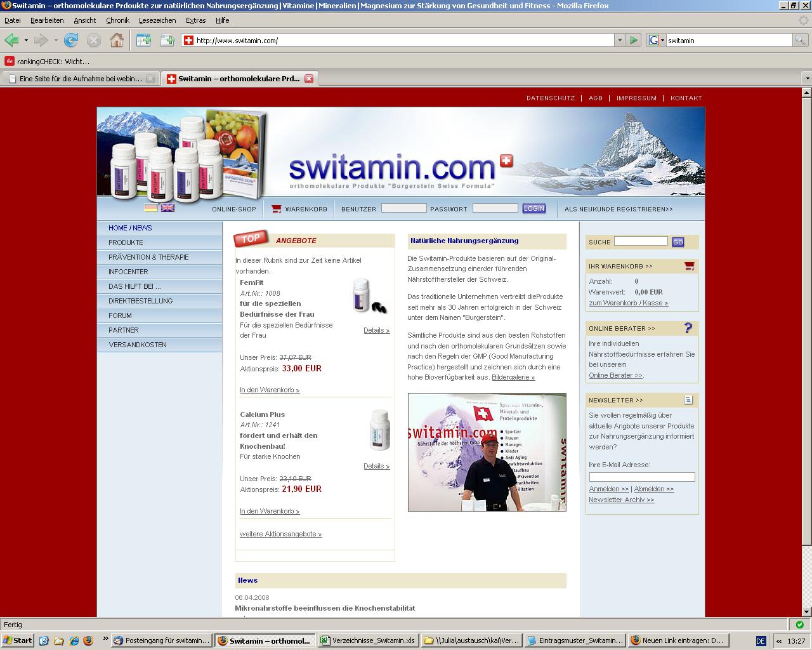Viewport: 812px width, 650px height.
Task: Click the Firefox quick launch icon
Action: (x=88, y=640)
